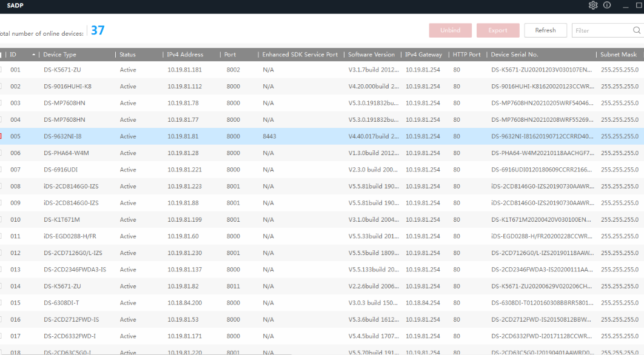Click the 8443 SDK service port cell
The width and height of the screenshot is (644, 355).
tap(269, 136)
